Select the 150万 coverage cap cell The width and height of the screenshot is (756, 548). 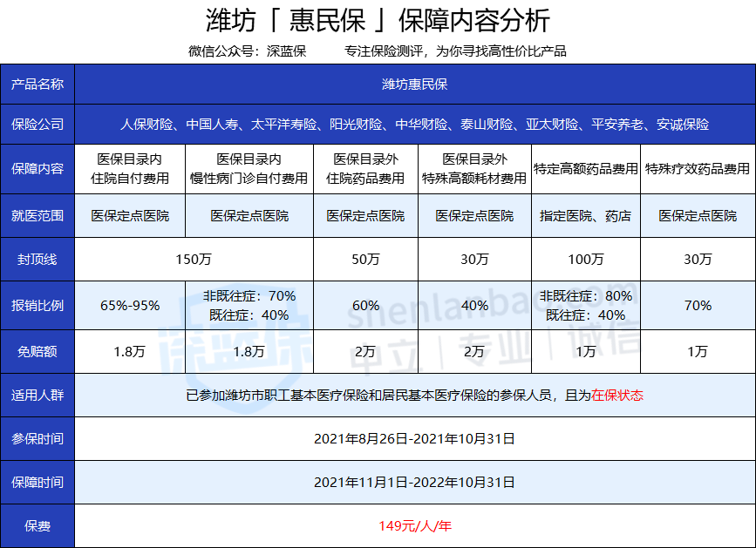tap(193, 259)
